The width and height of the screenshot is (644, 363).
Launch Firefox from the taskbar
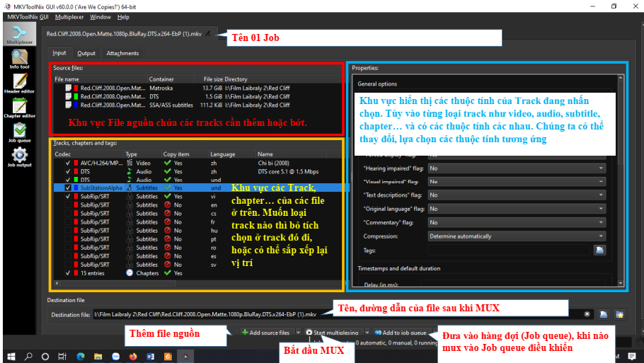point(132,357)
